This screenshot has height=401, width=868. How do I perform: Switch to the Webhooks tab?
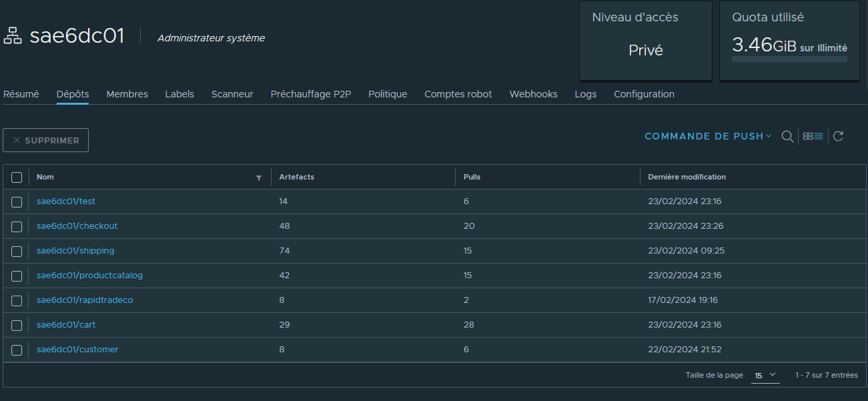point(533,94)
